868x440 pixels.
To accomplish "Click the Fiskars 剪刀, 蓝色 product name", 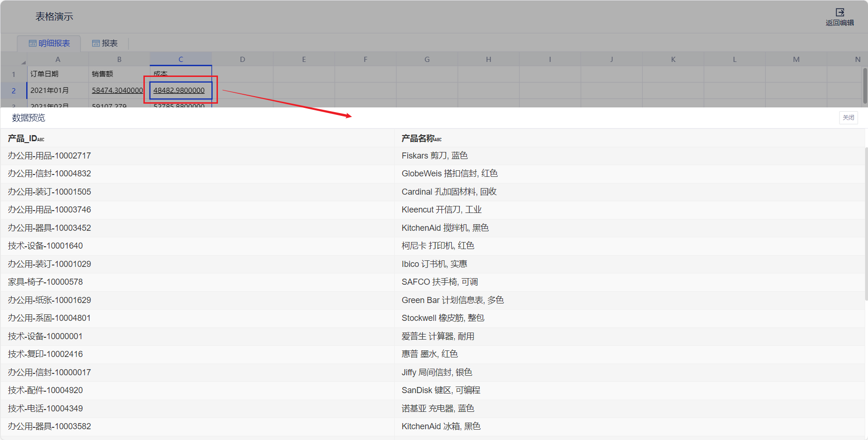I will click(434, 156).
